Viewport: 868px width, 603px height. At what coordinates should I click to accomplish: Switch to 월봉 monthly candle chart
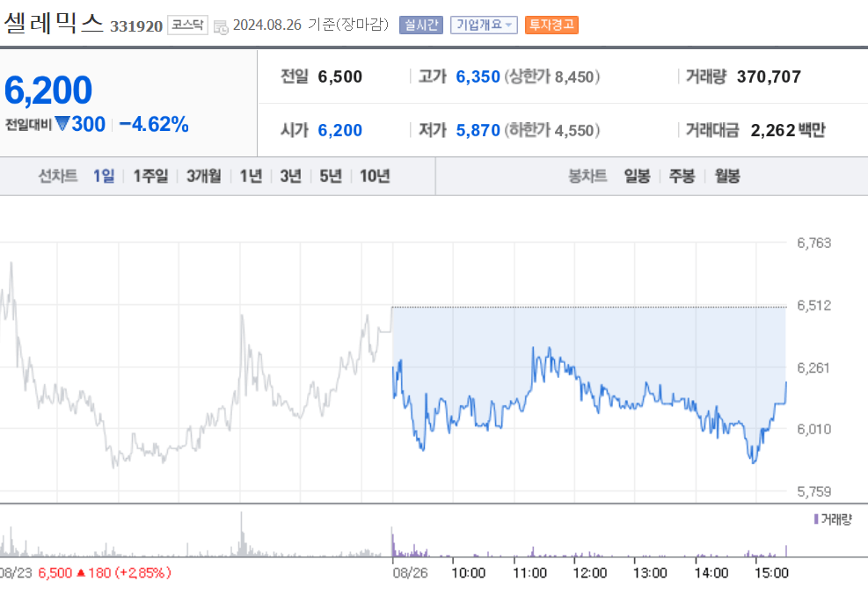click(x=726, y=176)
